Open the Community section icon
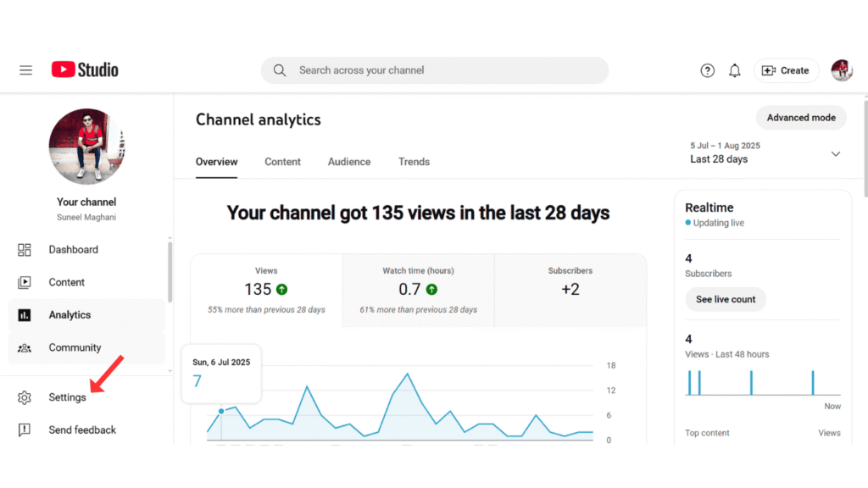The width and height of the screenshot is (868, 488). tap(25, 347)
